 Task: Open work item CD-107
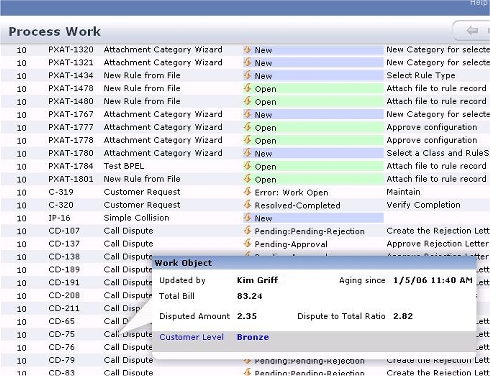[64, 231]
